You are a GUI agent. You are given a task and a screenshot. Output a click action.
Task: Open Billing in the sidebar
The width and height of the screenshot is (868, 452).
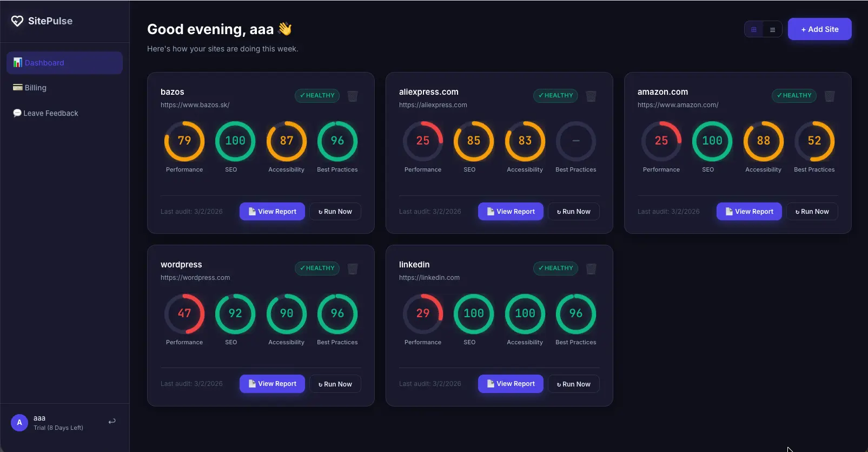point(64,88)
